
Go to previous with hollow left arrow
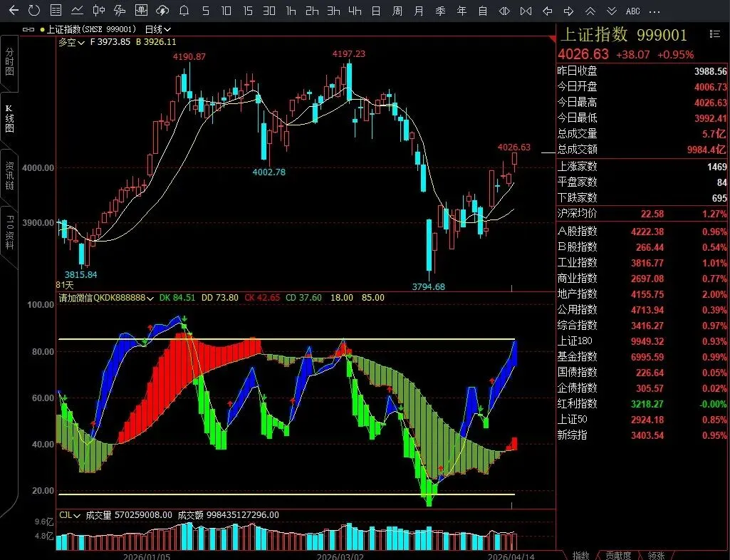click(x=548, y=11)
